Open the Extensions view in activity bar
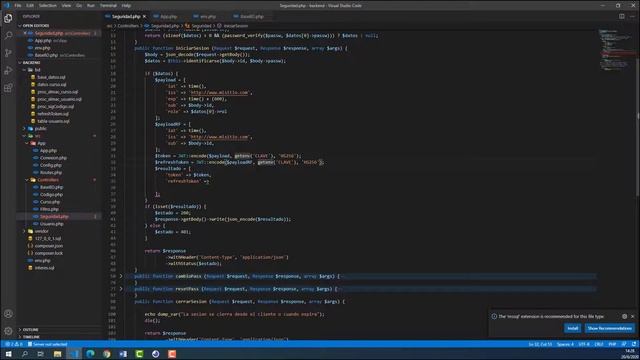640x360 pixels. [8, 88]
